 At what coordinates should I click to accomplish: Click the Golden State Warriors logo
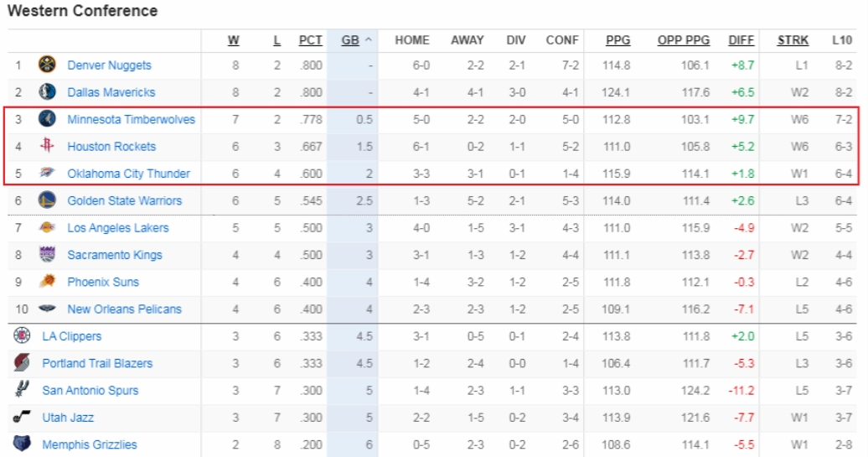click(x=47, y=200)
